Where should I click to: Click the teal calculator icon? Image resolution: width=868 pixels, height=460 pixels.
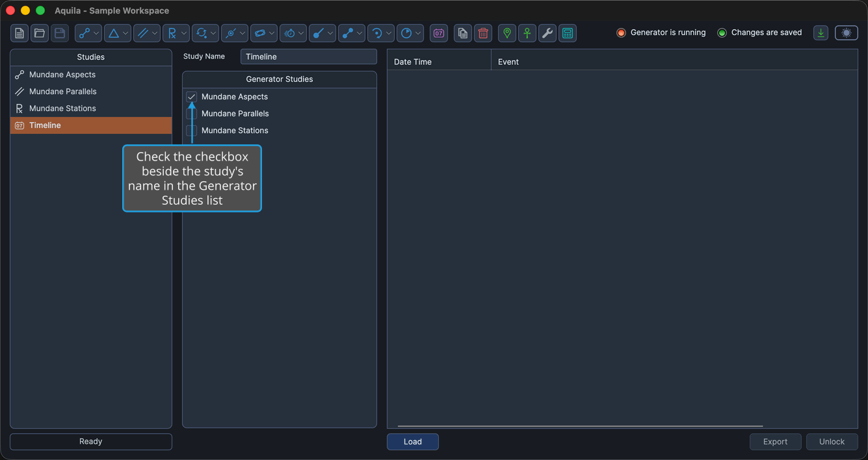click(x=568, y=33)
